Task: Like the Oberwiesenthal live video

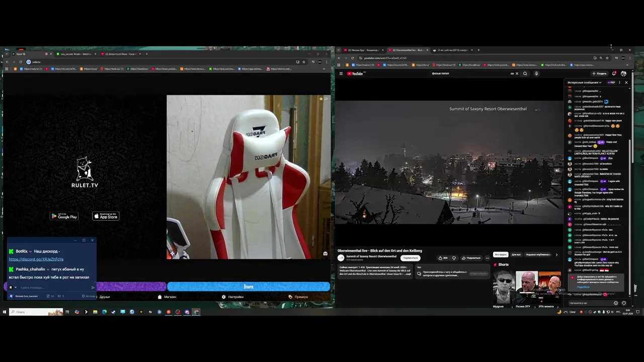Action: 443,258
